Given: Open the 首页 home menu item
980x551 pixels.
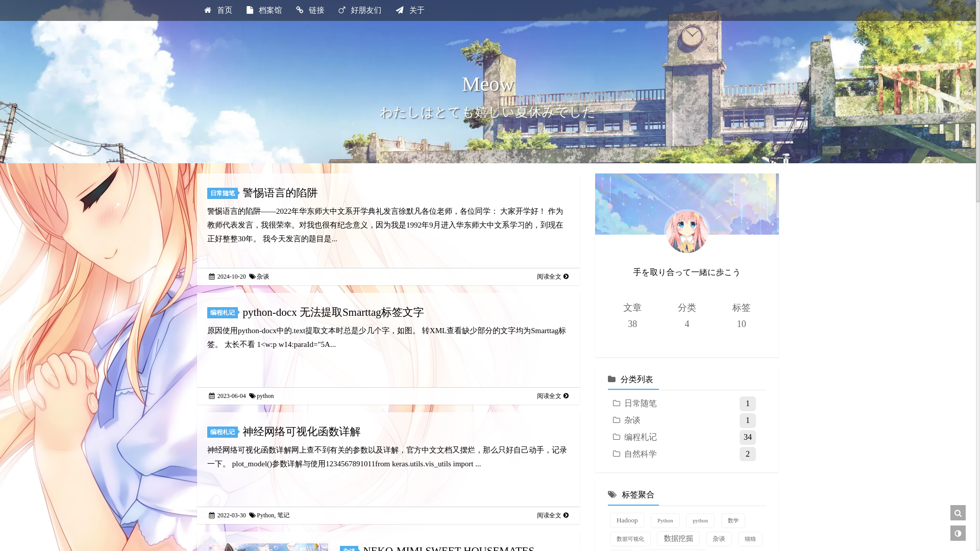Looking at the screenshot, I should click(218, 10).
